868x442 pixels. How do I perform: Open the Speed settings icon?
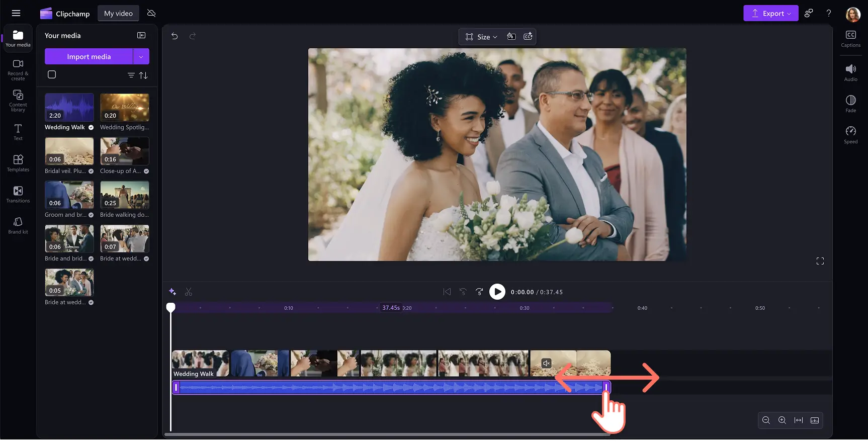(x=850, y=134)
